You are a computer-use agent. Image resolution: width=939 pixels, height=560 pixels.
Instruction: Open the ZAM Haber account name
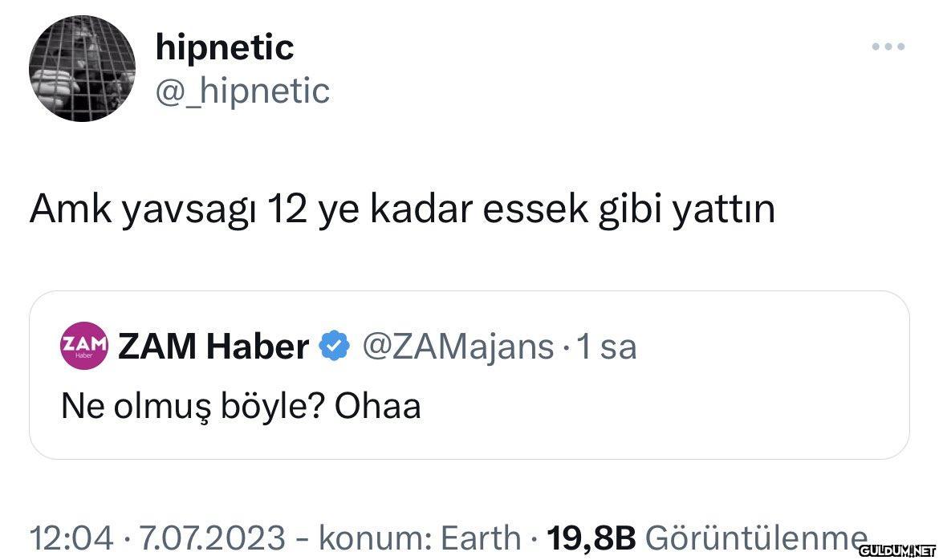(x=213, y=347)
